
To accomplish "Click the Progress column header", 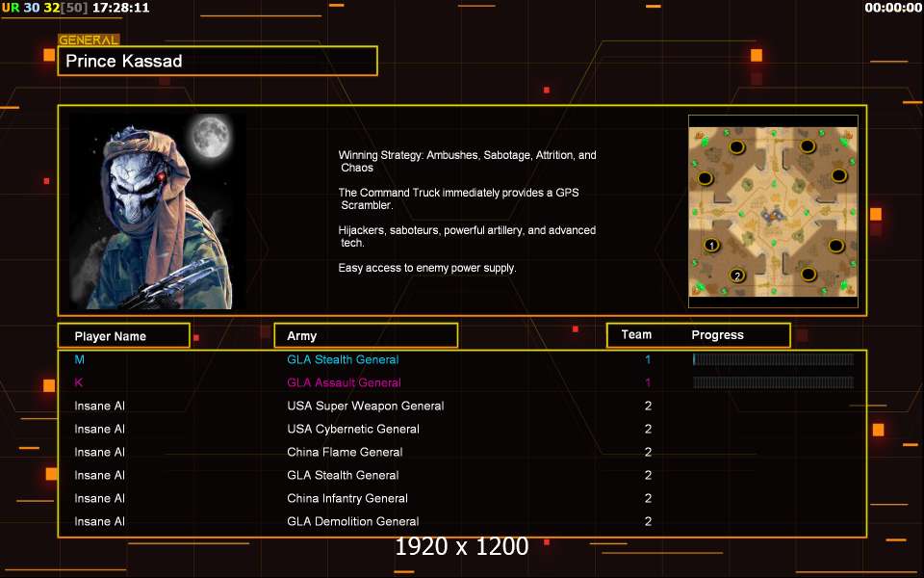I will click(717, 335).
